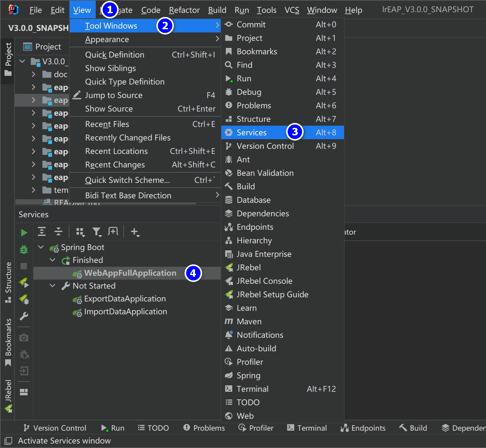Open Version Control tab in bottom bar
The height and width of the screenshot is (448, 486).
coord(55,428)
